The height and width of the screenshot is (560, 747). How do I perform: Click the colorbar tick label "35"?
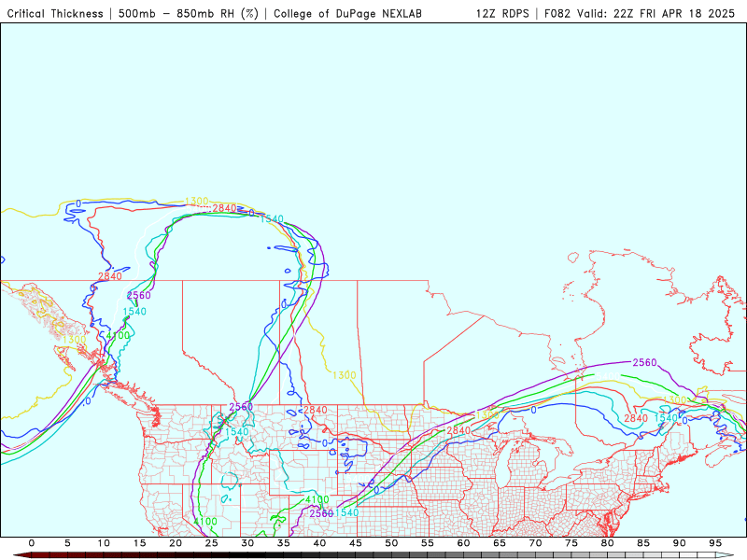[284, 543]
